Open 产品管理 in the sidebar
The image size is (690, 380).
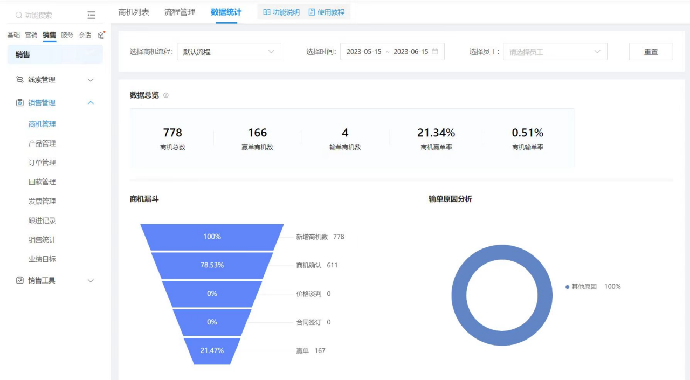tap(42, 143)
